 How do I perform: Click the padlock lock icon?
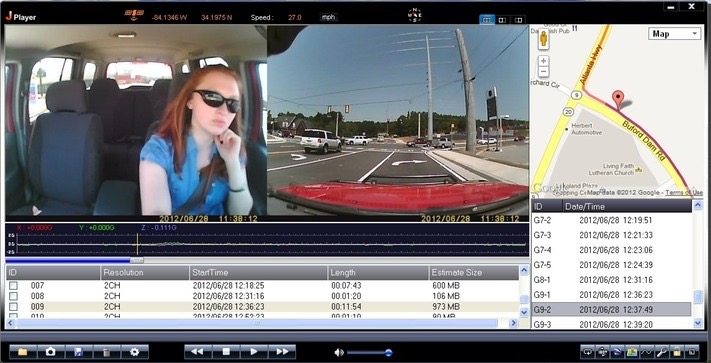(677, 352)
